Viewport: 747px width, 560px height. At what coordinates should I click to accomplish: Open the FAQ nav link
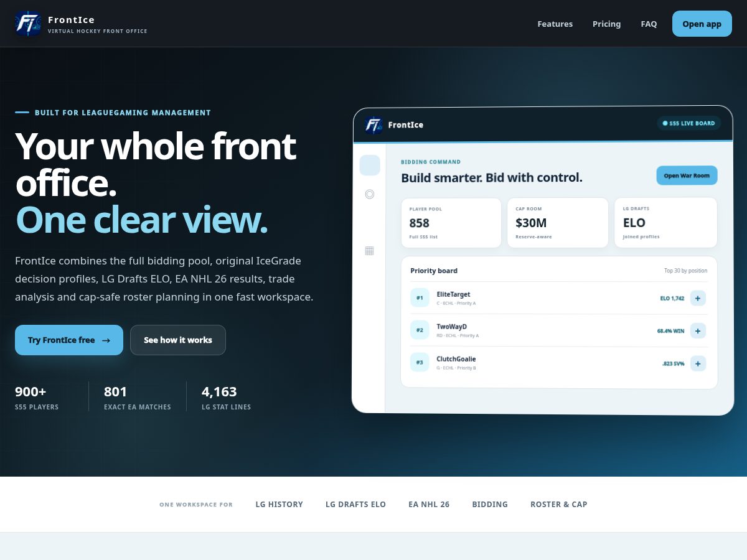(x=649, y=24)
